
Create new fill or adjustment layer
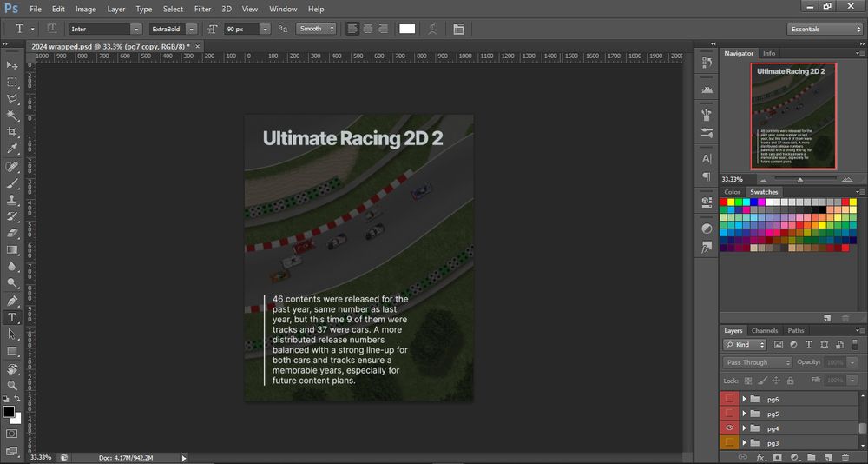[794, 457]
